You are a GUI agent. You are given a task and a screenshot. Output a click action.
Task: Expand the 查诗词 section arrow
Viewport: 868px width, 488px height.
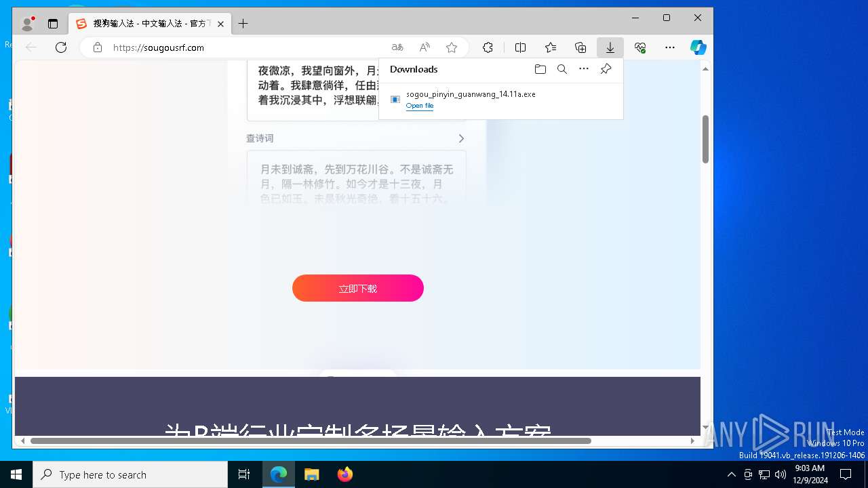[x=461, y=138]
